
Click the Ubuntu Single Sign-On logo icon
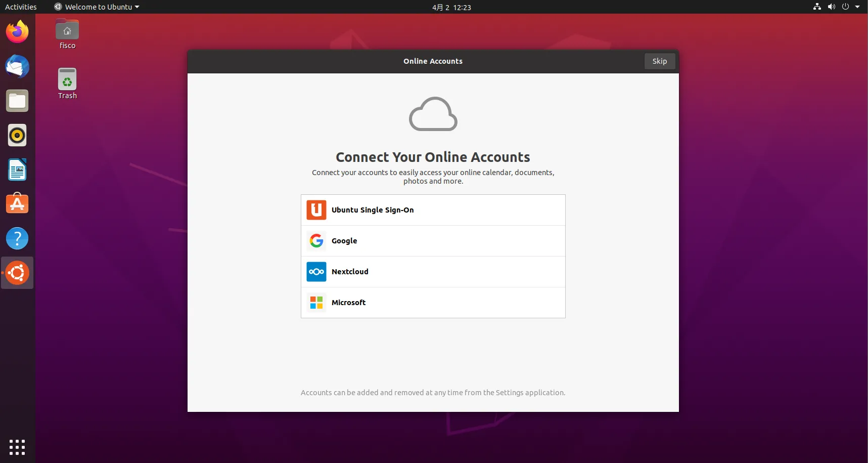[x=316, y=210]
